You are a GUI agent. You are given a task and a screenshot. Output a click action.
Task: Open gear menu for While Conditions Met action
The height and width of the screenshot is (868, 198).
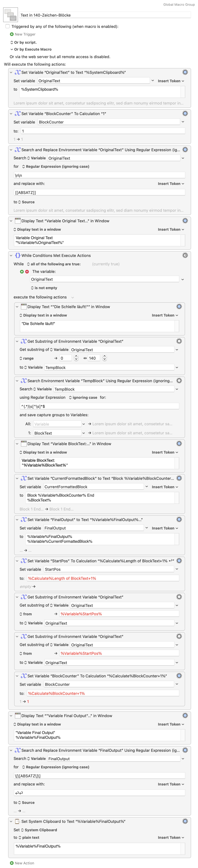(x=185, y=255)
